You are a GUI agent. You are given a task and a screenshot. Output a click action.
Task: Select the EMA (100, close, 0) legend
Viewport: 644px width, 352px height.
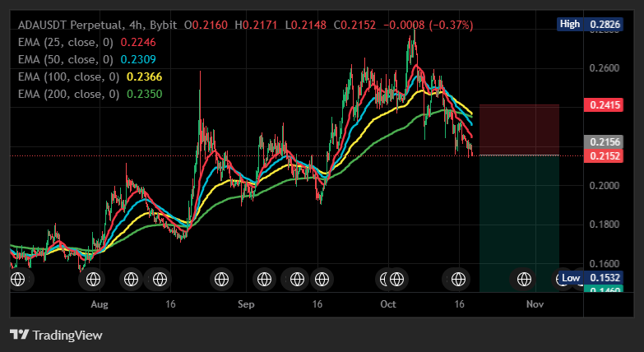pos(68,76)
